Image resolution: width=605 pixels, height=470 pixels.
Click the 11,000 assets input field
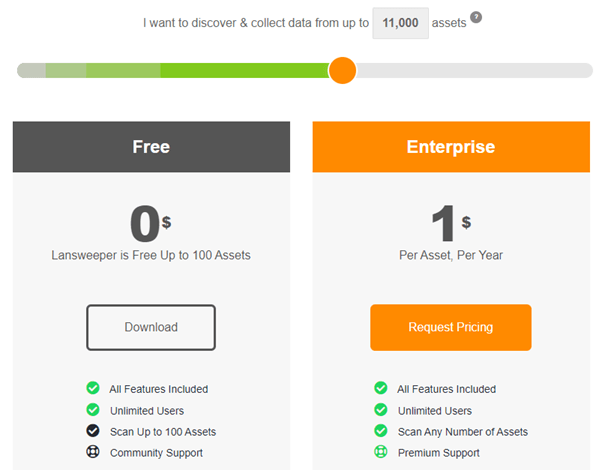[401, 23]
